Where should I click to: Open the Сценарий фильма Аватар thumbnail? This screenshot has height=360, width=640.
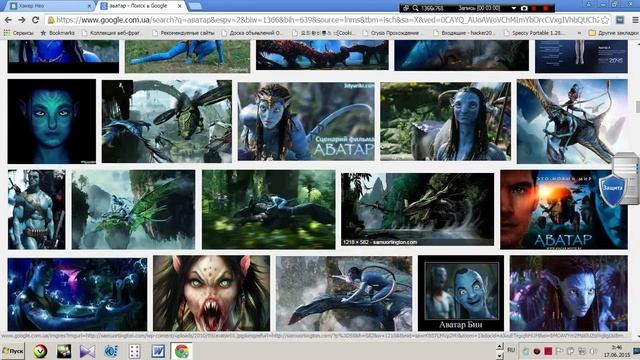coord(306,121)
